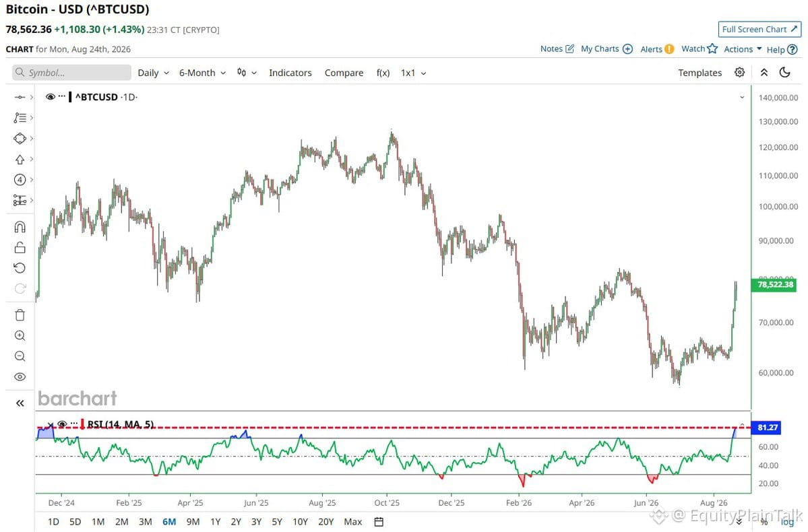Open the 6-Month period dropdown

click(x=203, y=73)
